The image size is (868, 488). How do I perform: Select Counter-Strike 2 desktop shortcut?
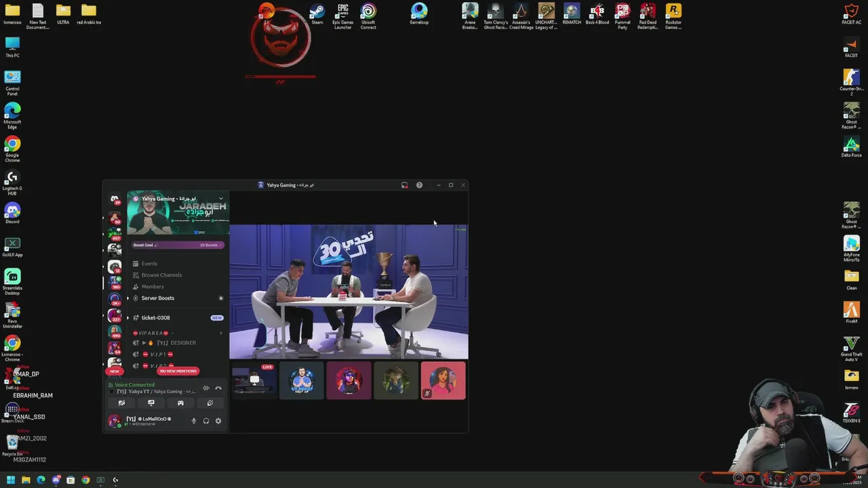(x=852, y=81)
